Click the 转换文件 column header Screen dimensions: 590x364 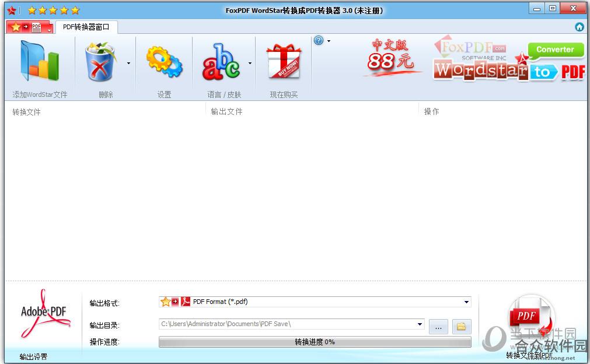(26, 111)
